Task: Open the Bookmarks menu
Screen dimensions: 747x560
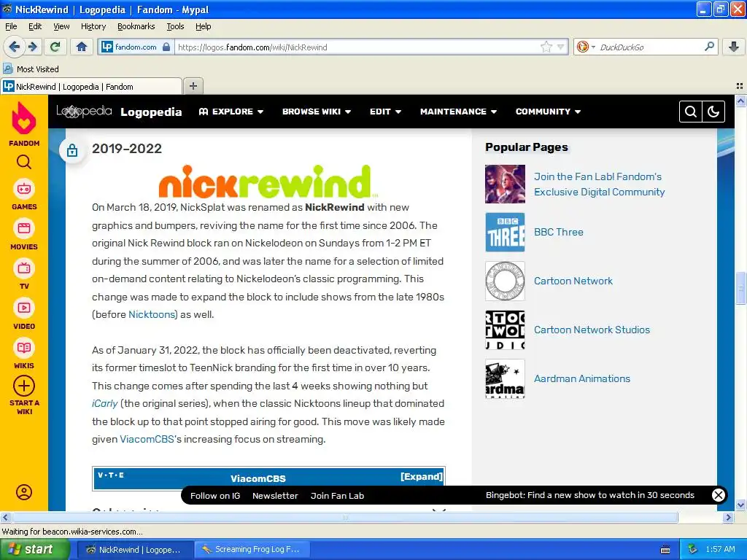Action: point(136,26)
